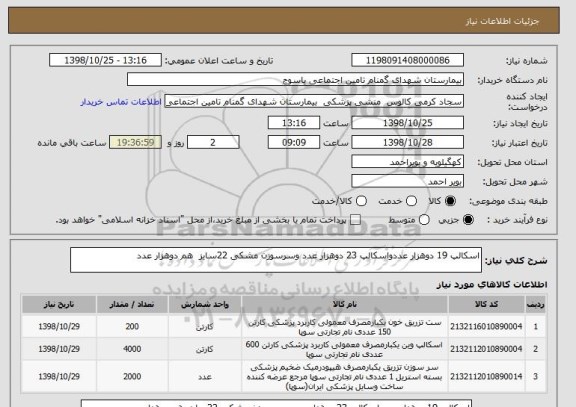This screenshot has width=576, height=407.
Task: Click the تعداد / مقدار column header
Action: pos(132,304)
